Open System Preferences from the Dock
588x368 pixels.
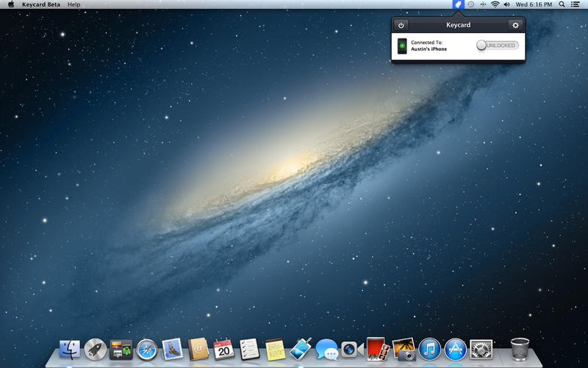tap(481, 349)
